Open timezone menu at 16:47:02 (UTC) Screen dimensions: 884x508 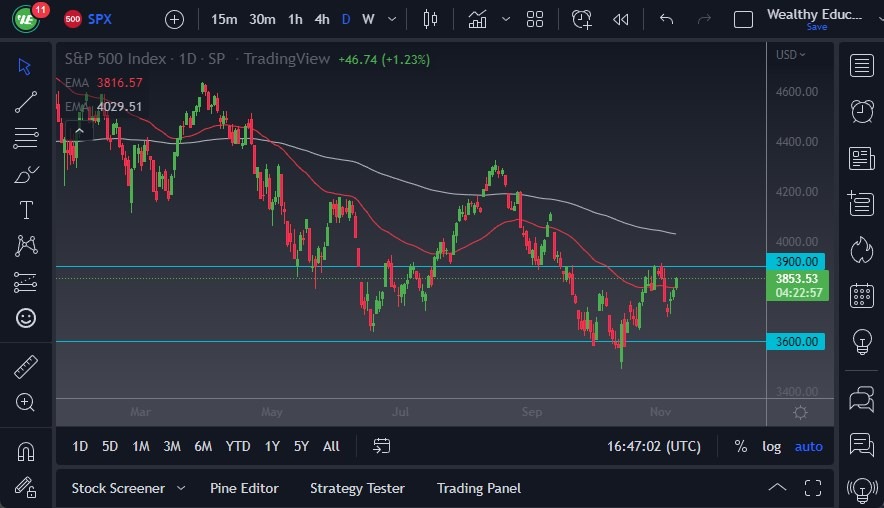point(653,447)
